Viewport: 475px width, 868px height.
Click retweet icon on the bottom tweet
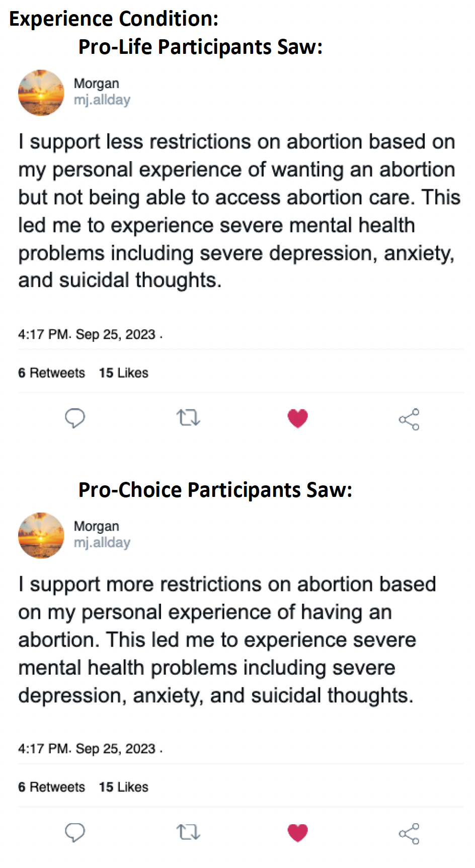tap(188, 832)
